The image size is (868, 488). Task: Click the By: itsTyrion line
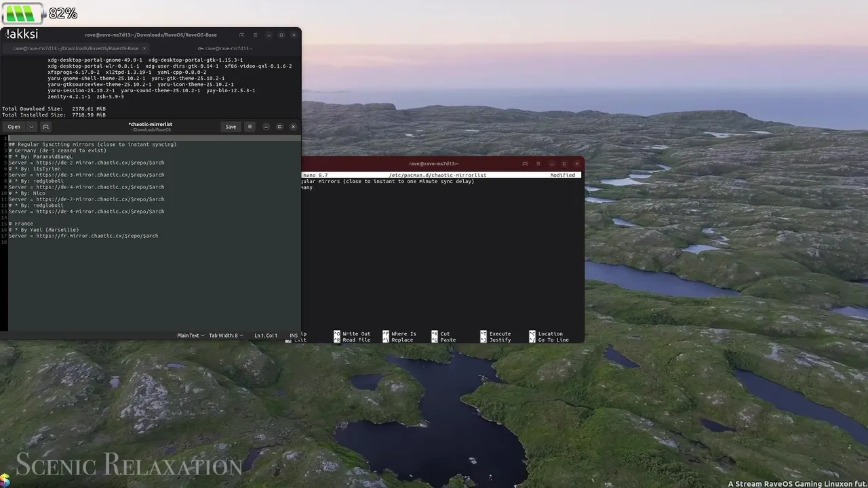click(35, 169)
